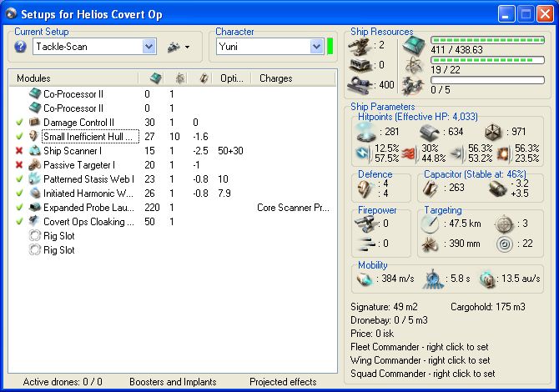Click the capacitor capacity icon
Image resolution: width=559 pixels, height=392 pixels.
(431, 188)
